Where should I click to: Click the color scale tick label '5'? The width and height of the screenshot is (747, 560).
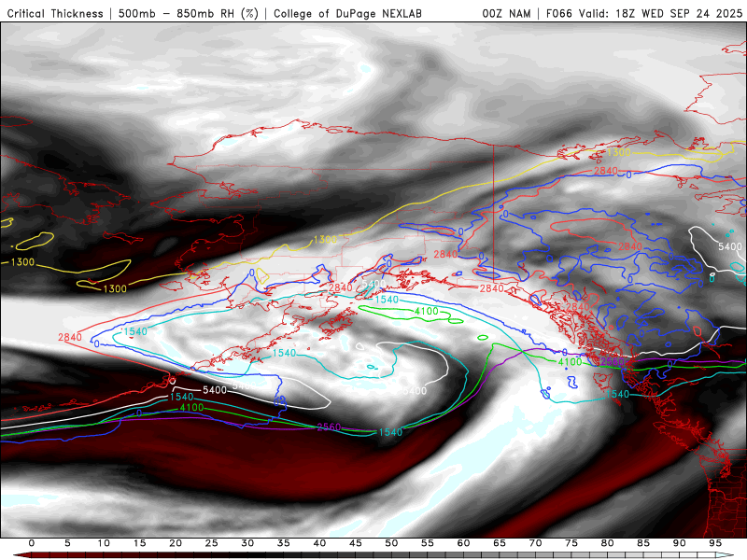[x=67, y=543]
